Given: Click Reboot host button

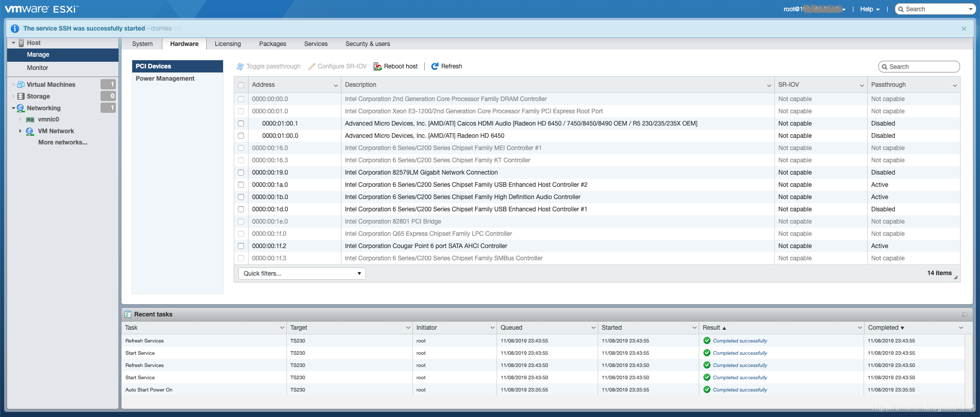Looking at the screenshot, I should click(x=396, y=66).
